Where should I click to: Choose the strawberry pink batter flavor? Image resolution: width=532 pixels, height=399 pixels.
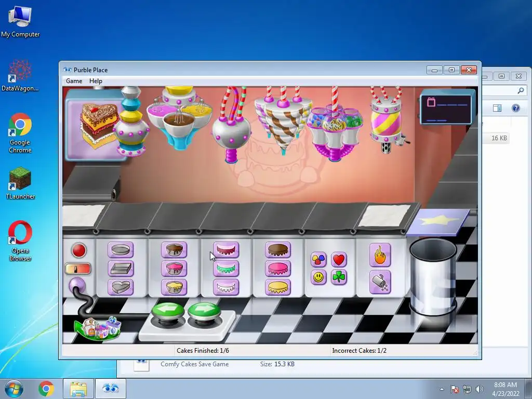(174, 269)
